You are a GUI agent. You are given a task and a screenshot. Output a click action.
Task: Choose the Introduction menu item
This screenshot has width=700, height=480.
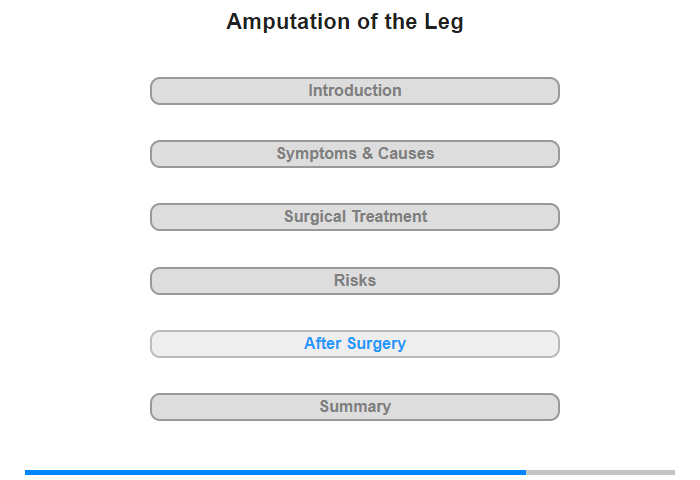pos(355,91)
